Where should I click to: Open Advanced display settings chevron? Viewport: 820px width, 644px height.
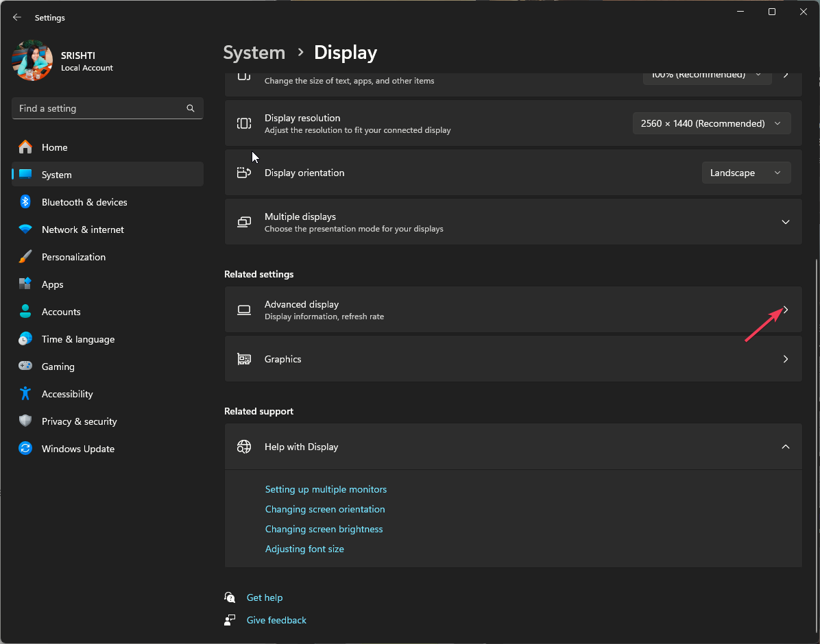[x=786, y=310]
